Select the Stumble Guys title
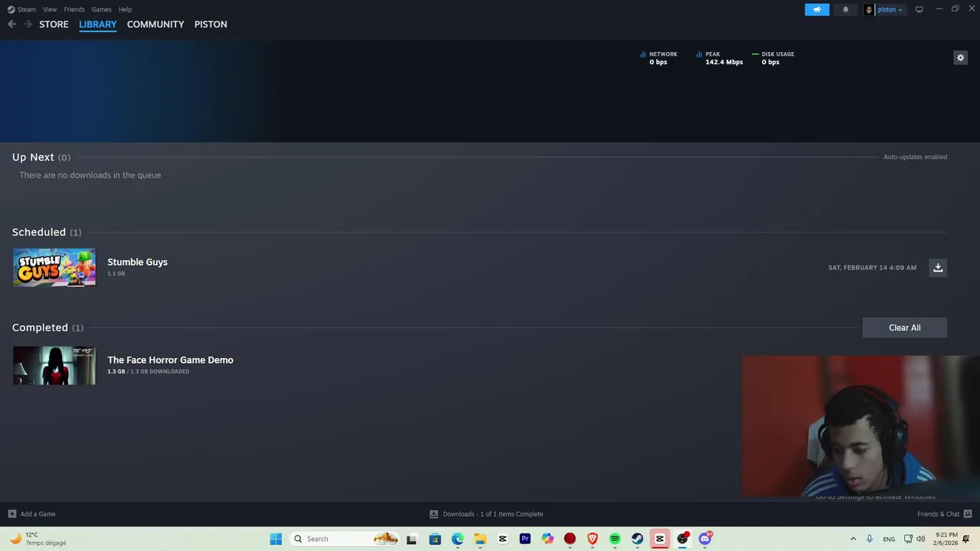The height and width of the screenshot is (551, 980). [137, 262]
